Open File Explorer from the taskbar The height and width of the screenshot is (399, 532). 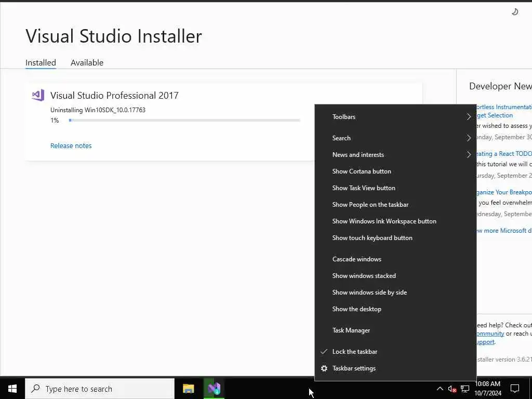[188, 389]
